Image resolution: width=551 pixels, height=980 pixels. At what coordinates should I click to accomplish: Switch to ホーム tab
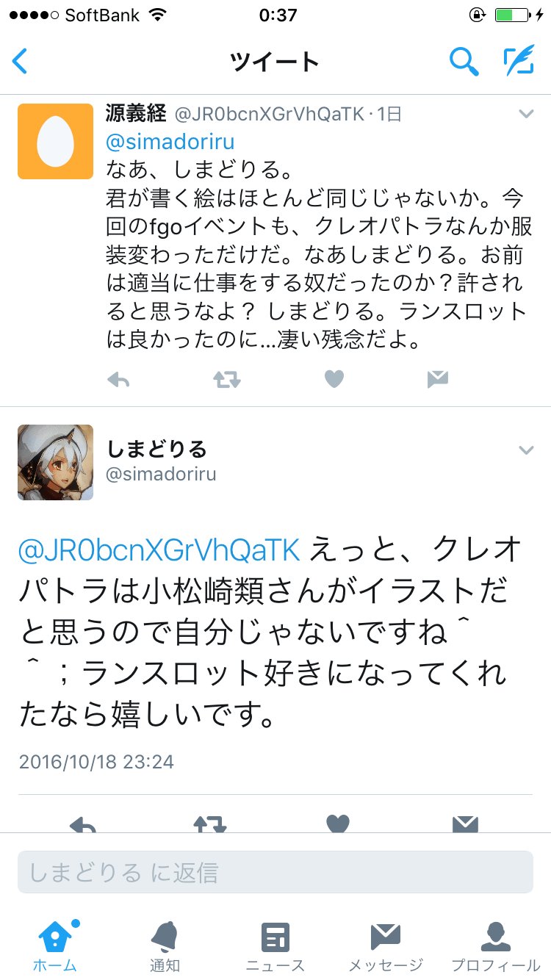(x=55, y=945)
